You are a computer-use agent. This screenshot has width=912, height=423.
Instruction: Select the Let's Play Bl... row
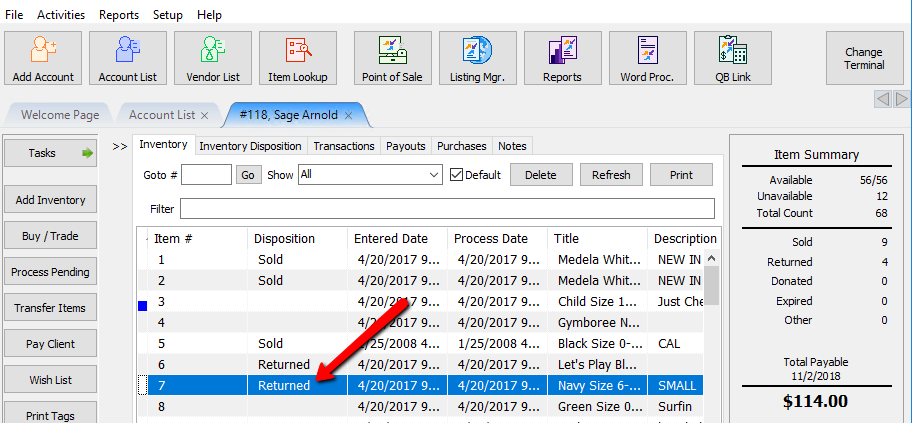pos(420,364)
